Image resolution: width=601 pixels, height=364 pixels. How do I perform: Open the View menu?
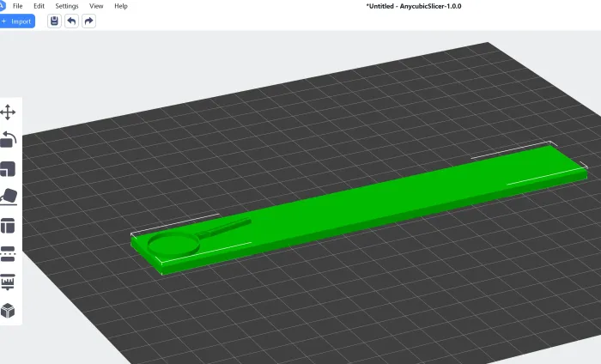point(96,6)
